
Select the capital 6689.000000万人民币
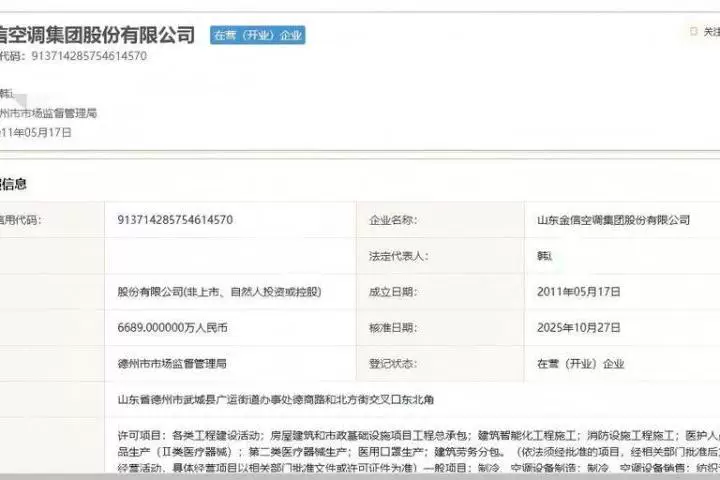[173, 328]
